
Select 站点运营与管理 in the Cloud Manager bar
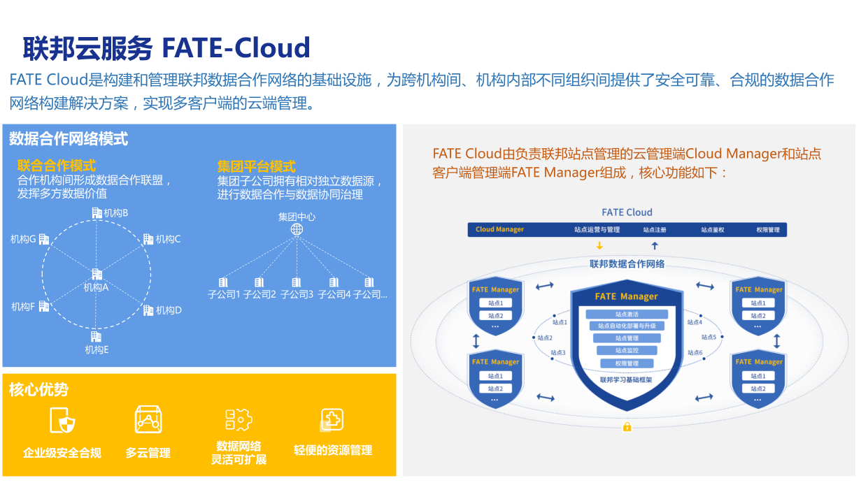click(x=597, y=229)
